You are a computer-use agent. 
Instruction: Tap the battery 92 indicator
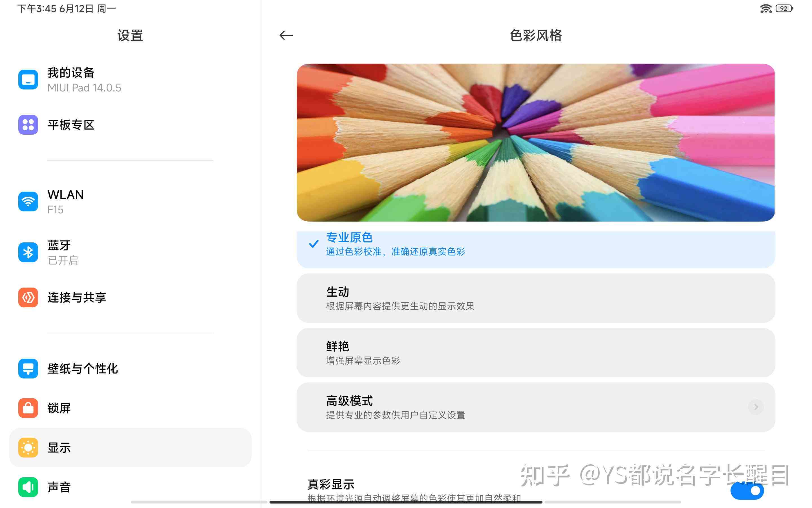pyautogui.click(x=784, y=8)
